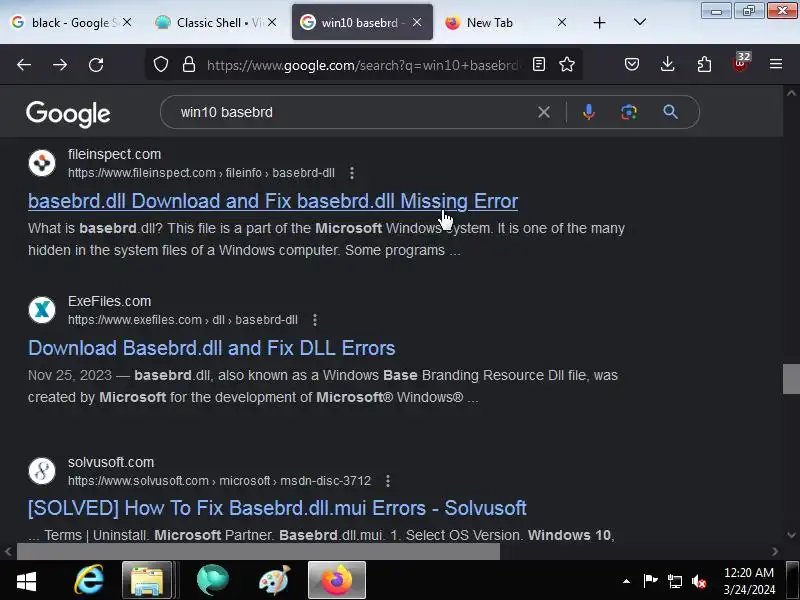The image size is (800, 600).
Task: Go forward with the browser forward arrow
Action: (60, 65)
